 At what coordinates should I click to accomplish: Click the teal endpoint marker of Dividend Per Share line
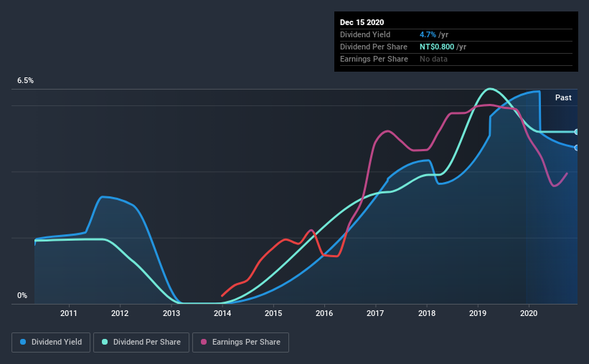[x=577, y=132]
